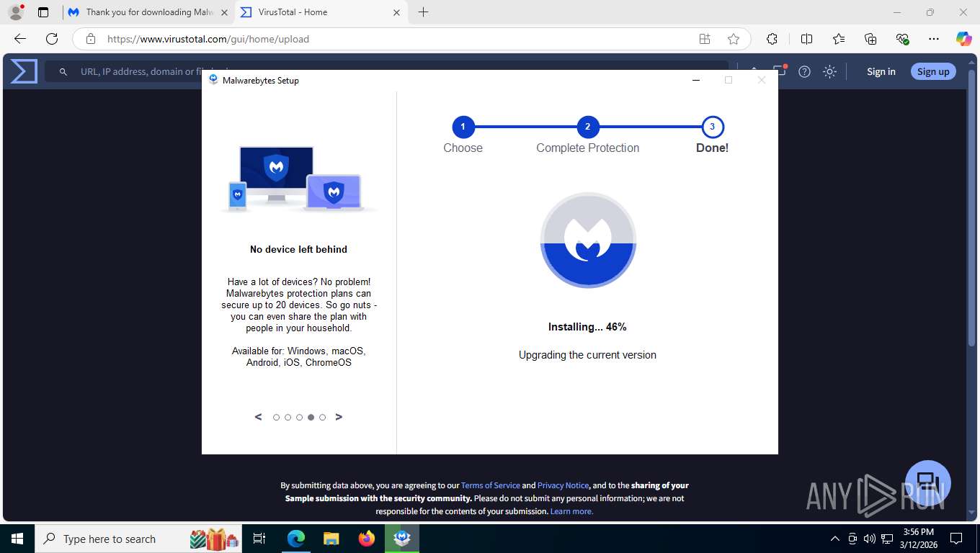
Task: Open the VirusTotal chat widget button
Action: click(x=928, y=482)
